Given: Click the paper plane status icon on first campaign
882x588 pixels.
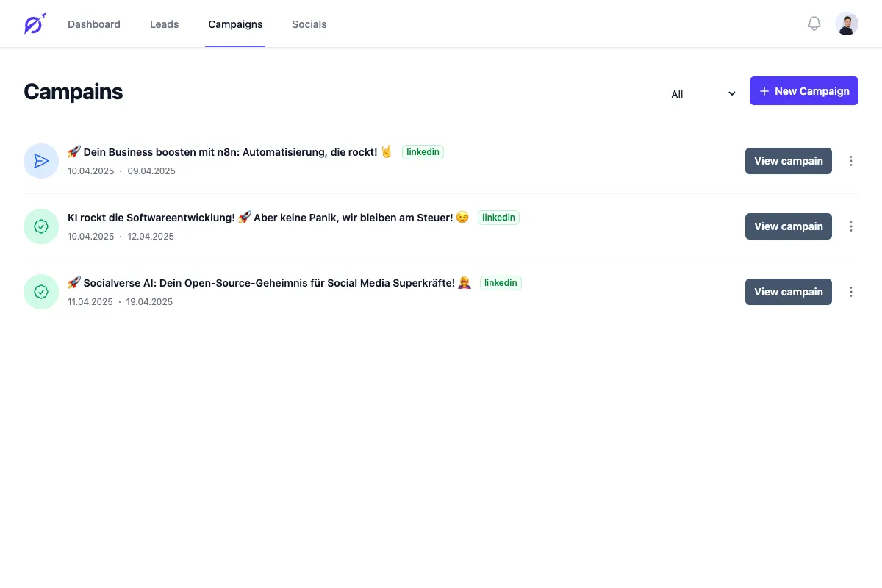Looking at the screenshot, I should (40, 160).
